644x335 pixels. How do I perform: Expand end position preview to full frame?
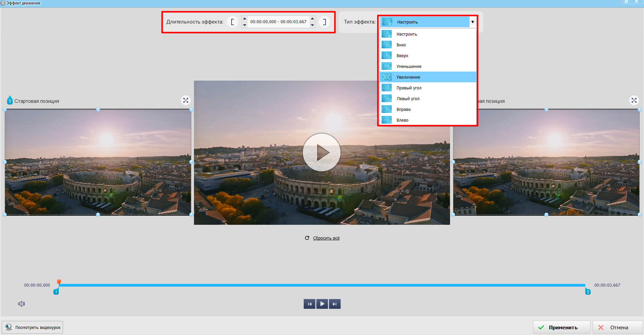pos(634,100)
